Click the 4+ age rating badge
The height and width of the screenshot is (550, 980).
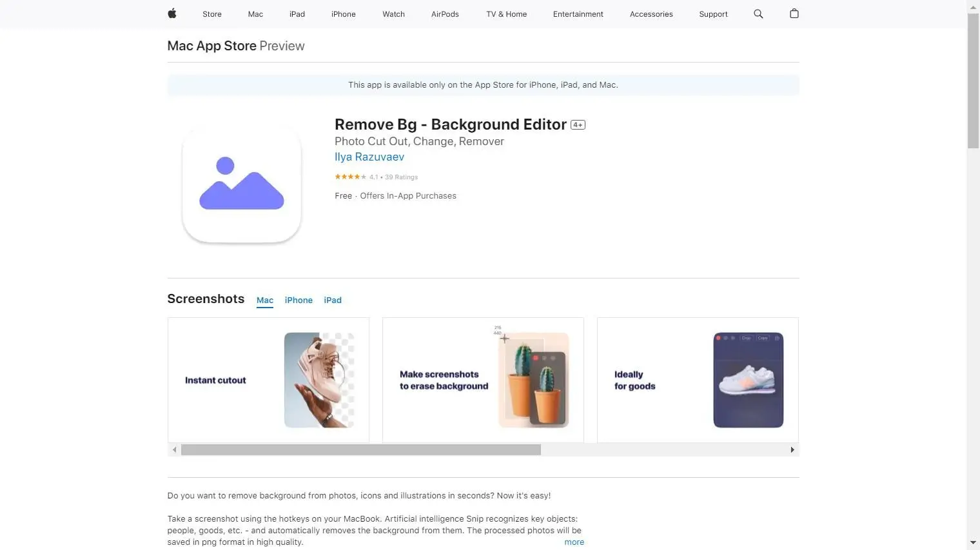578,125
